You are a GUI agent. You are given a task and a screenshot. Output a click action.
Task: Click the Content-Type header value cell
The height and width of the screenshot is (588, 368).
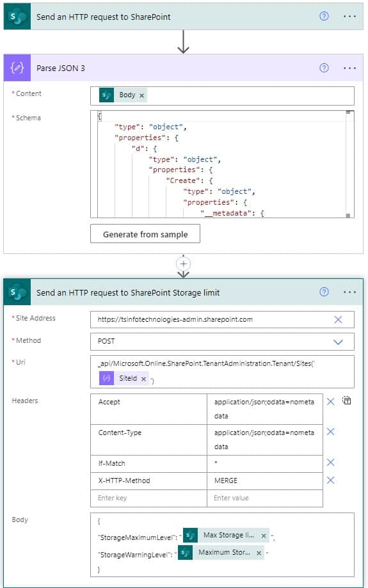[x=265, y=440]
